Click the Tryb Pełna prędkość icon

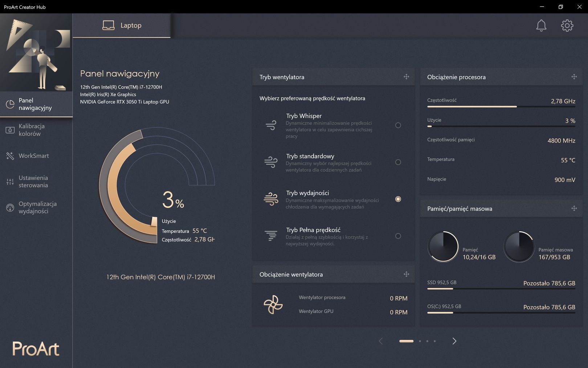coord(271,236)
